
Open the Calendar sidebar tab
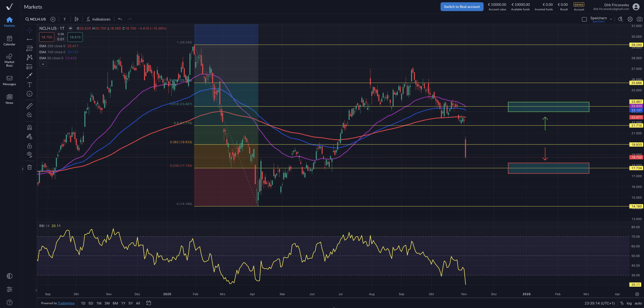[9, 41]
